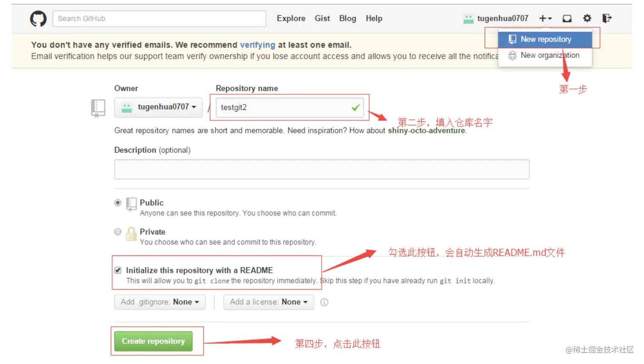Click the sign out icon
The width and height of the screenshot is (644, 364).
tap(607, 18)
